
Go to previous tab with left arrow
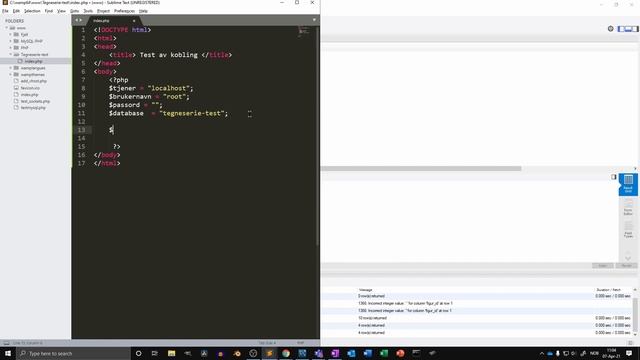point(76,20)
